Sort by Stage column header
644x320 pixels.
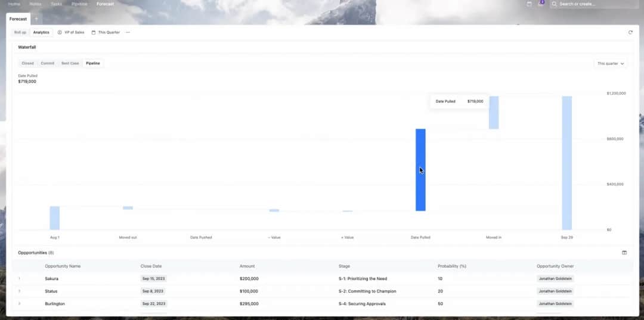click(344, 266)
